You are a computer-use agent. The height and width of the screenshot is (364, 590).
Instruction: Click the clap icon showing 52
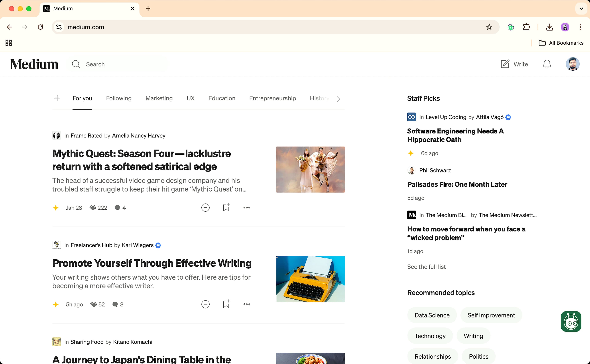tap(94, 304)
